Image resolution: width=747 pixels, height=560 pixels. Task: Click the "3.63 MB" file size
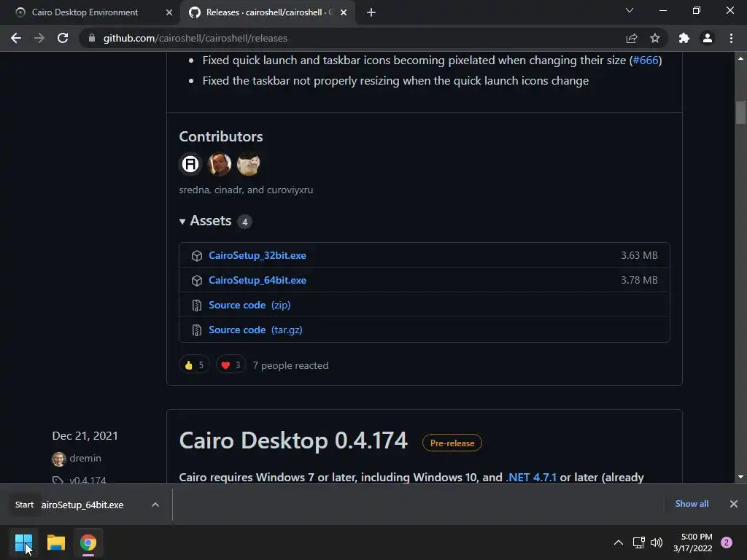pos(639,256)
